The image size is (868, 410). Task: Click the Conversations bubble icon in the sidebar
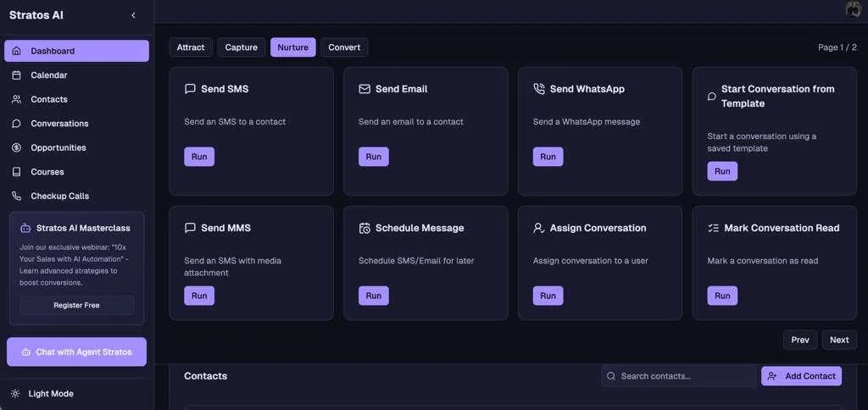point(17,124)
